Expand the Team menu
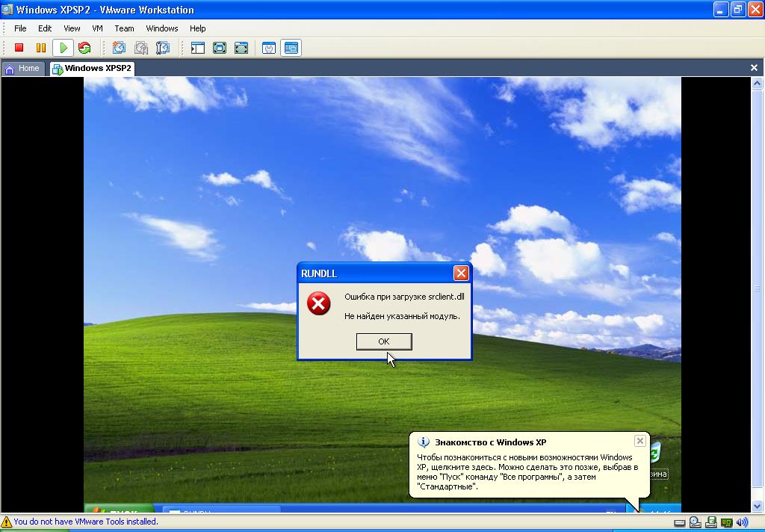This screenshot has width=765, height=532. (124, 28)
